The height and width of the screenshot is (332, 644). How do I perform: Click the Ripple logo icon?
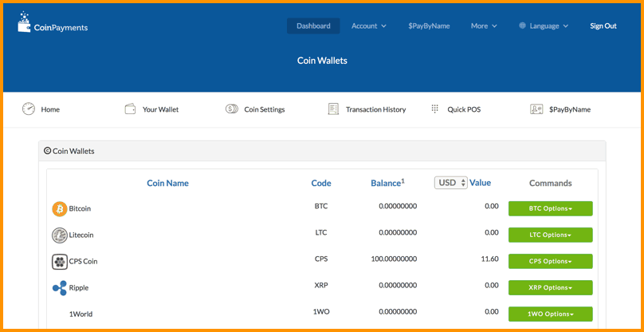60,288
